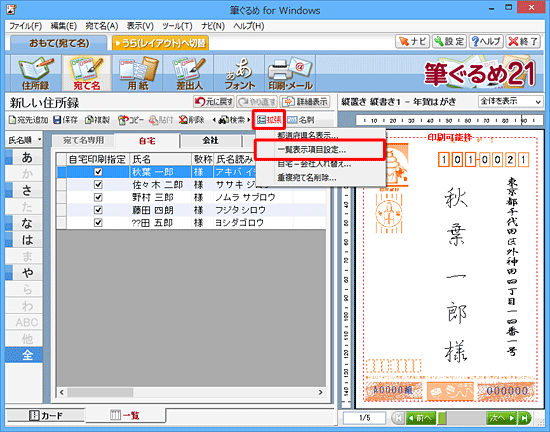The height and width of the screenshot is (432, 550).
Task: Select the 用紙 paper icon
Action: (x=138, y=73)
